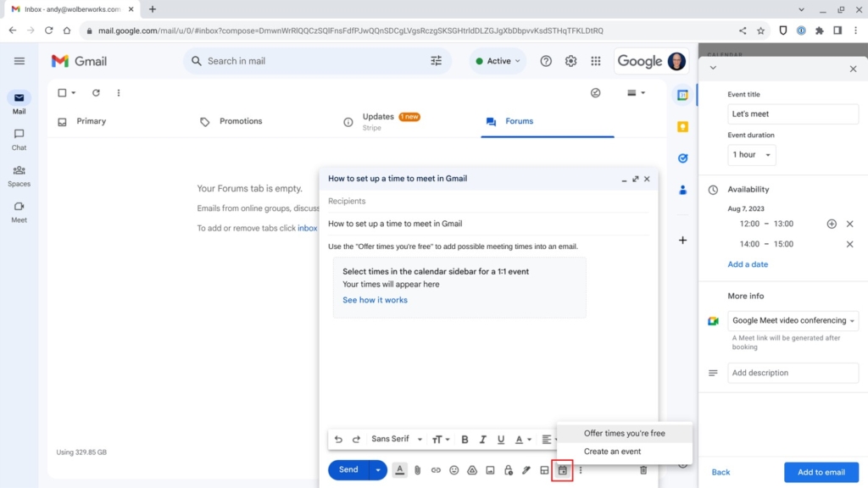Open the insert emoji picker
Image resolution: width=868 pixels, height=488 pixels.
(455, 469)
